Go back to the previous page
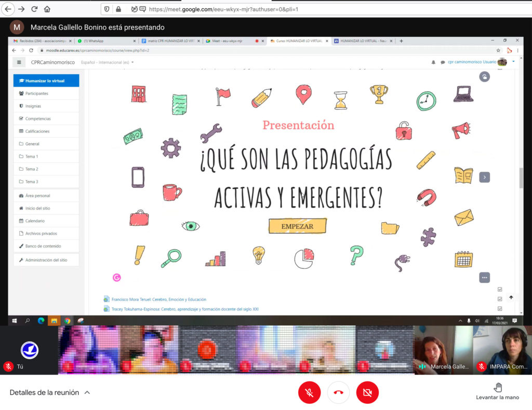The height and width of the screenshot is (410, 532). pos(8,9)
